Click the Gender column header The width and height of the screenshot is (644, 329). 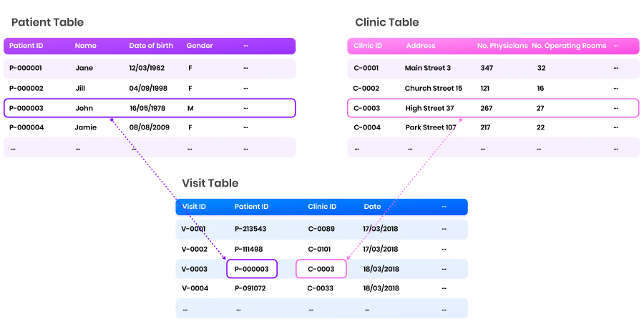(x=200, y=46)
